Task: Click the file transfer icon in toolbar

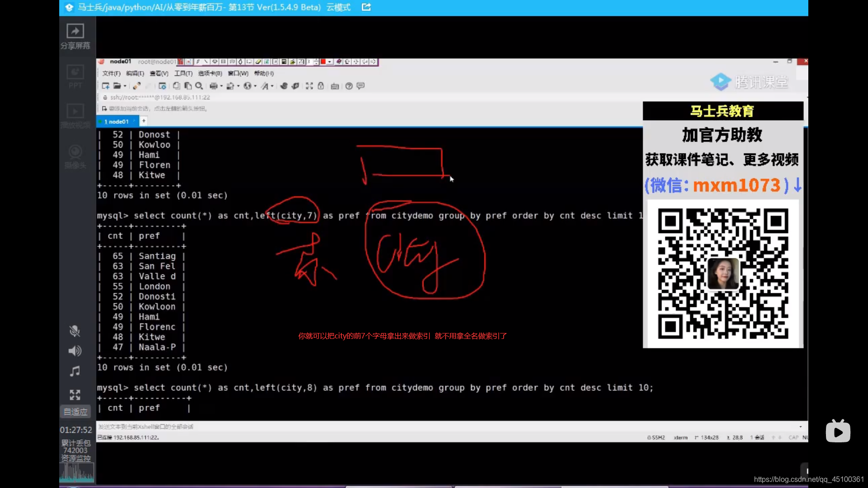Action: [x=231, y=86]
